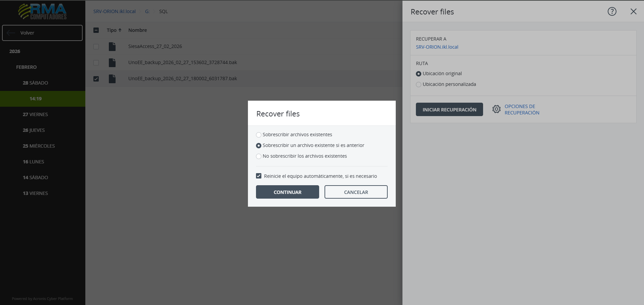This screenshot has height=305, width=644.
Task: Click the help question mark icon
Action: (612, 12)
